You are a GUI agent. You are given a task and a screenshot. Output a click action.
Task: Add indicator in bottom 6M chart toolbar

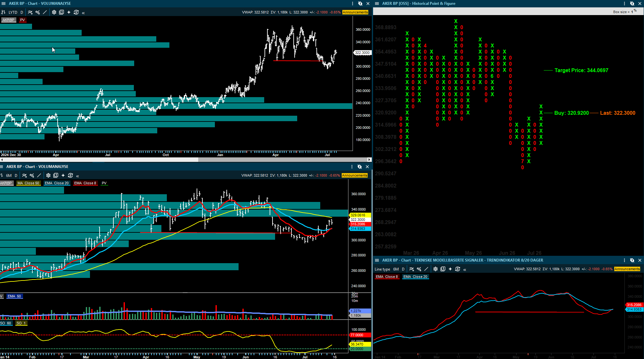point(24,175)
